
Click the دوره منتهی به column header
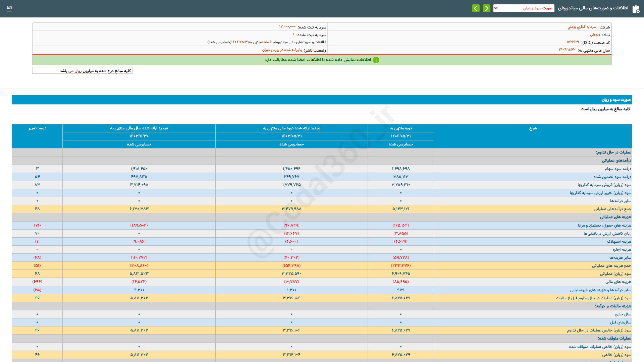tap(400, 128)
